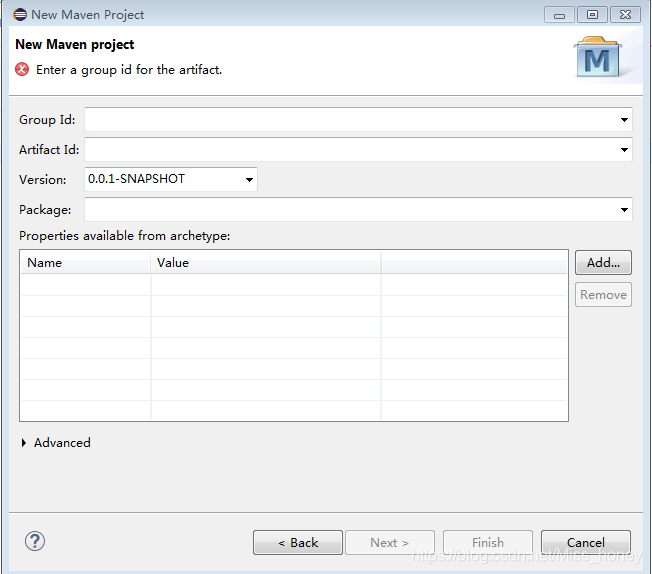This screenshot has height=574, width=652.
Task: Click the help question mark icon
Action: [35, 541]
